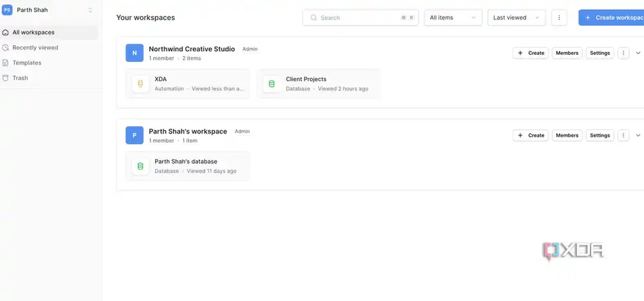Click Parth Shah's database green icon
This screenshot has width=644, height=301.
pyautogui.click(x=141, y=166)
